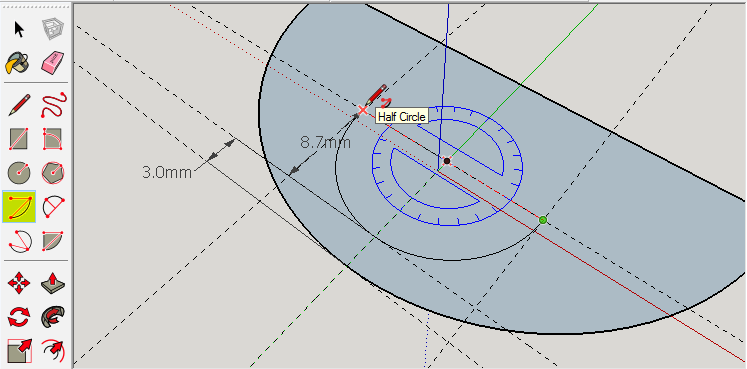Choose the Offset tool
747x369 pixels.
[x=53, y=351]
